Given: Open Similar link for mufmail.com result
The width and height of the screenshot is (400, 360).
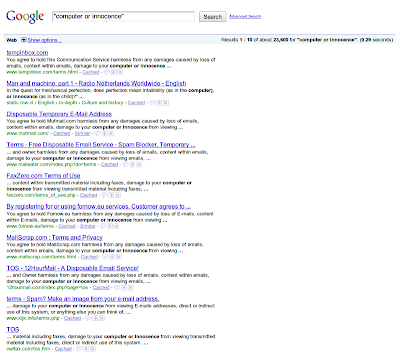Looking at the screenshot, I should (x=82, y=133).
